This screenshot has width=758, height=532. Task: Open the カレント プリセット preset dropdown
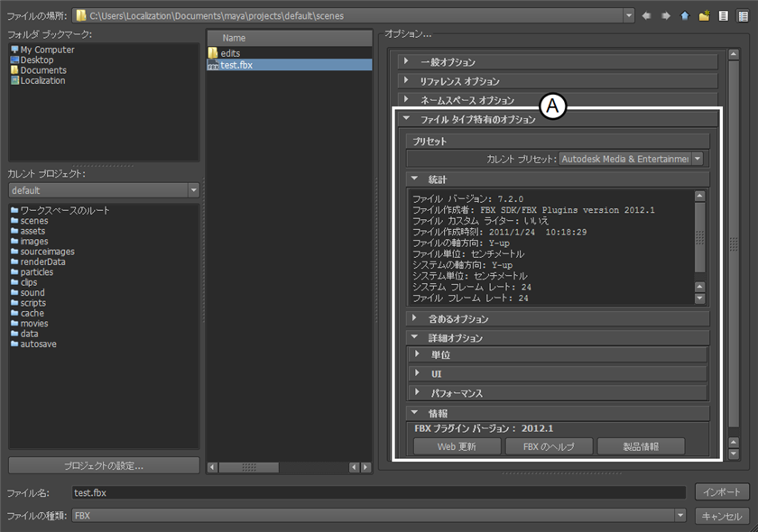click(x=631, y=159)
